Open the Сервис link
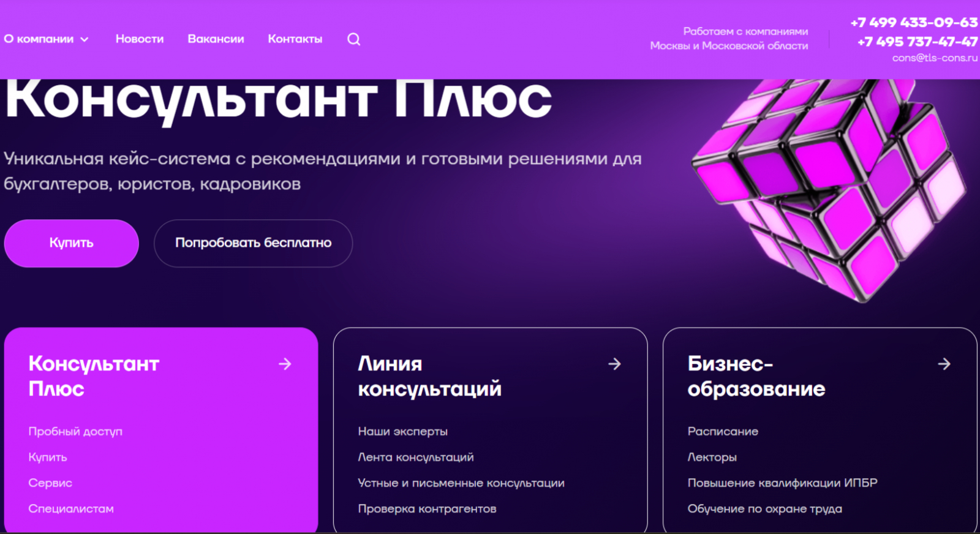Viewport: 980px width, 534px height. click(50, 483)
